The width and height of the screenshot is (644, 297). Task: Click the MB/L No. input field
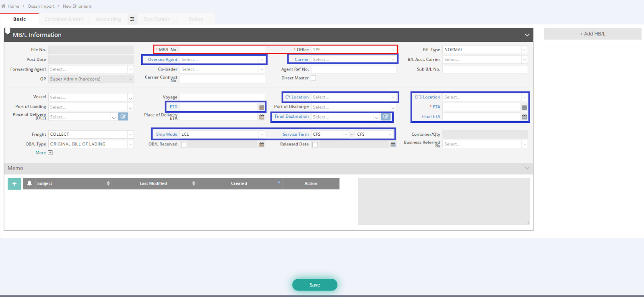click(x=222, y=50)
